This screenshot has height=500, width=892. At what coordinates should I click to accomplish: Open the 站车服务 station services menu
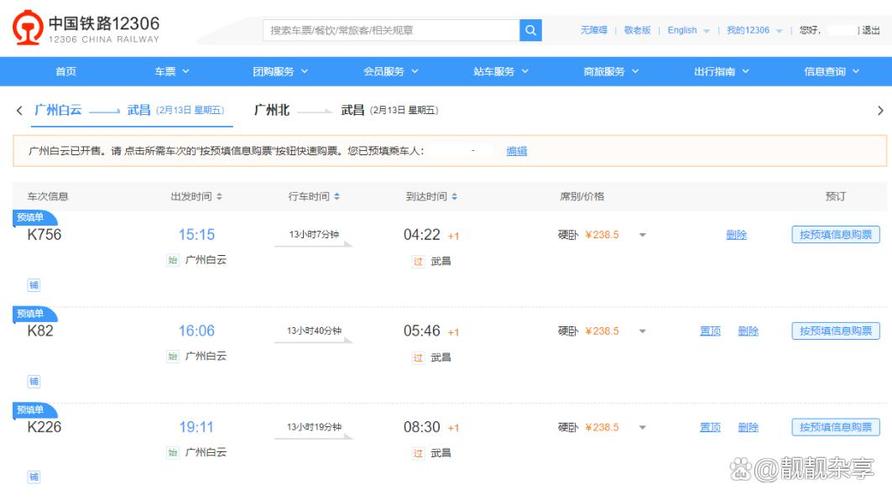[501, 72]
